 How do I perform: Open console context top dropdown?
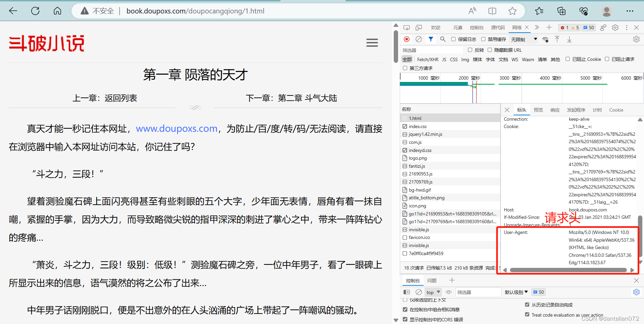[x=433, y=292]
